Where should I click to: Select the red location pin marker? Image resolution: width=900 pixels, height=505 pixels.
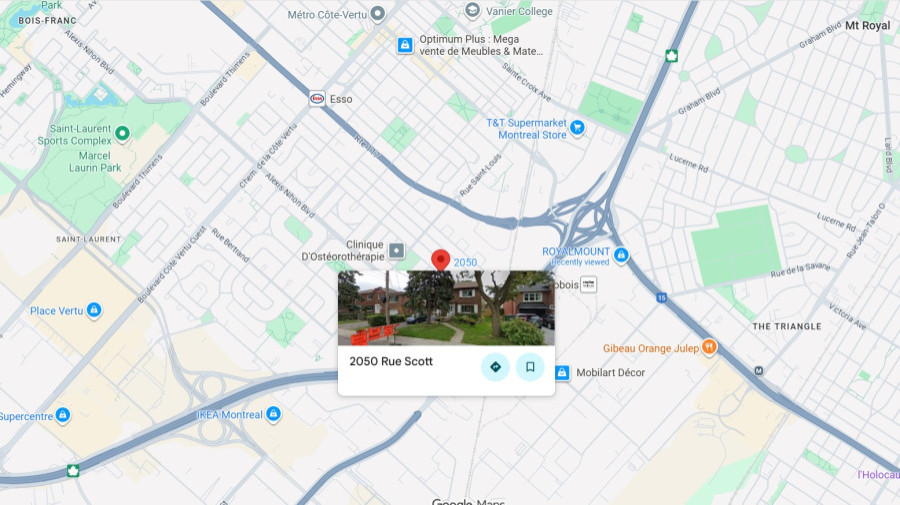(x=440, y=260)
